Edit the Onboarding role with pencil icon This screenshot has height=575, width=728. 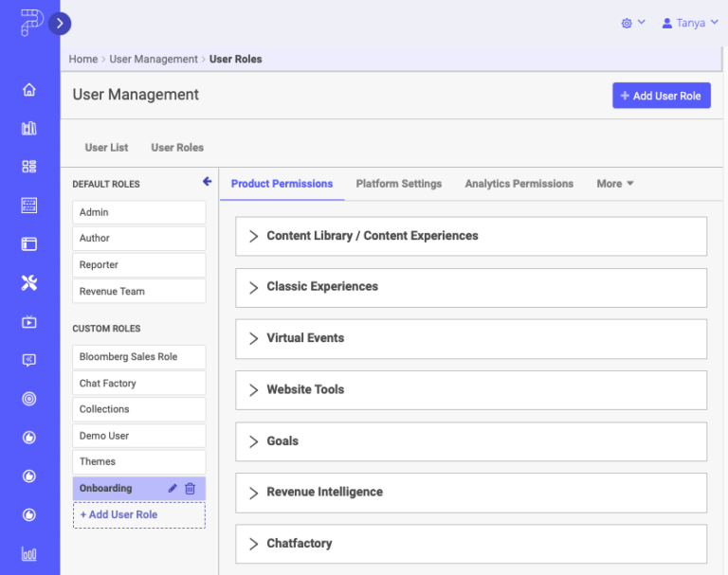click(x=173, y=488)
